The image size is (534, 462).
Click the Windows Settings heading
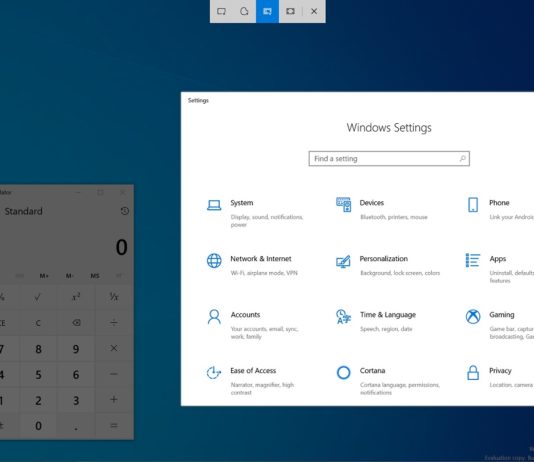[x=389, y=128]
